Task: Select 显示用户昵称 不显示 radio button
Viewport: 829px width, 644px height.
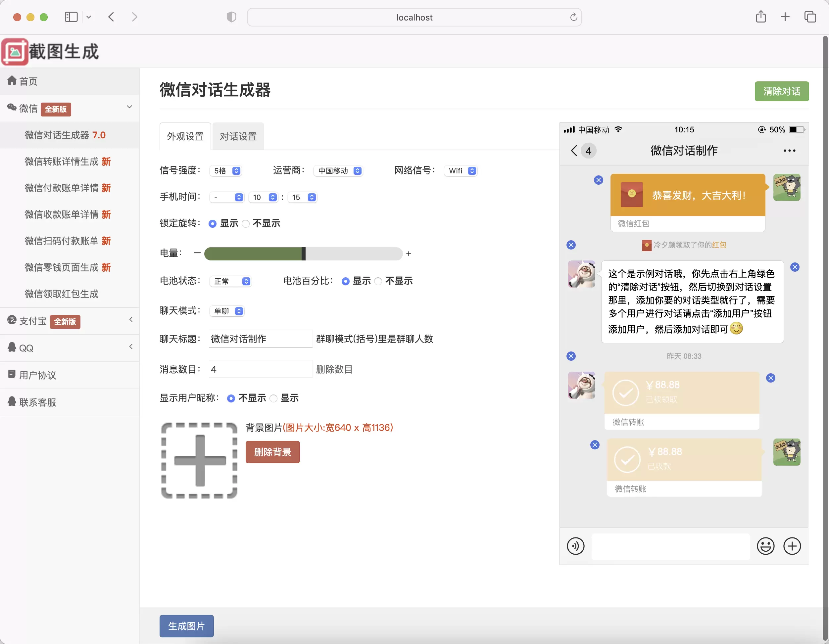Action: point(231,398)
